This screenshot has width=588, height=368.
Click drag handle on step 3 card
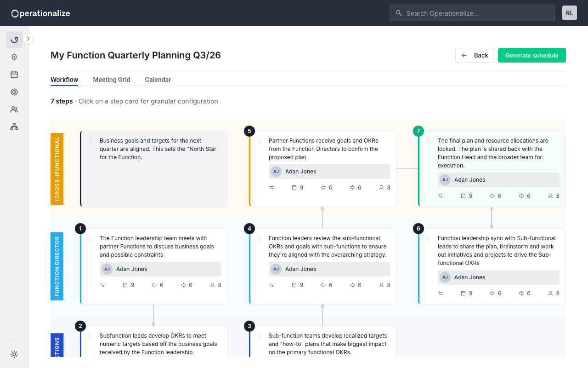click(x=260, y=336)
